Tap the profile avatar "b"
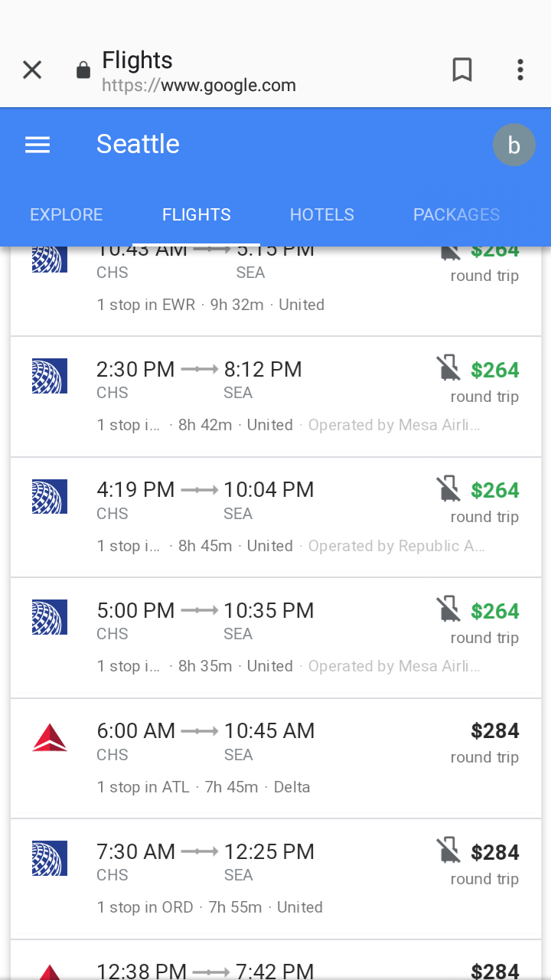The image size is (551, 980). [514, 145]
